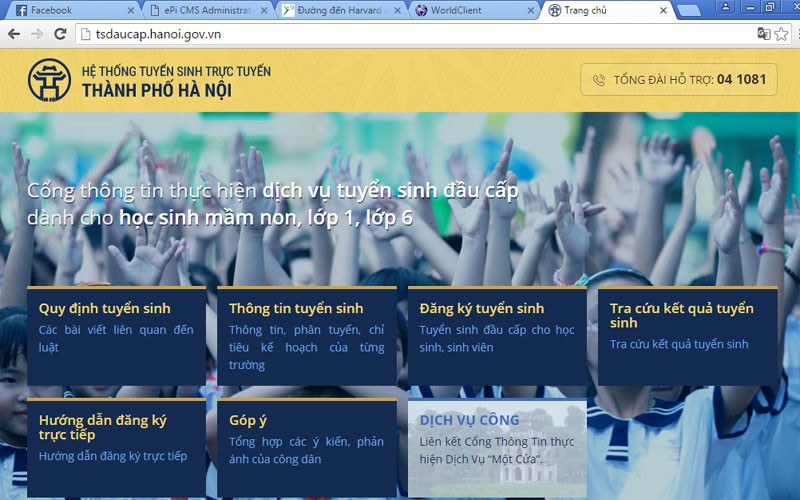The height and width of the screenshot is (500, 800).
Task: Click the Hanoi city emblem logo
Action: coord(49,80)
